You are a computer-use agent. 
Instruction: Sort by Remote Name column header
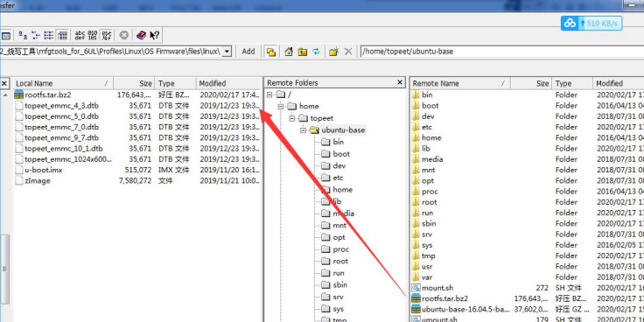coord(460,83)
